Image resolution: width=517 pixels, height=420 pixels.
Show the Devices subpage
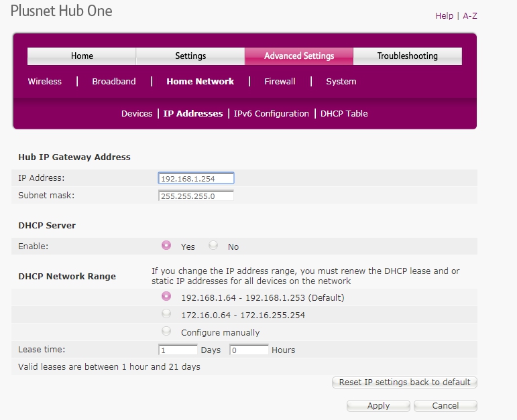(x=137, y=114)
